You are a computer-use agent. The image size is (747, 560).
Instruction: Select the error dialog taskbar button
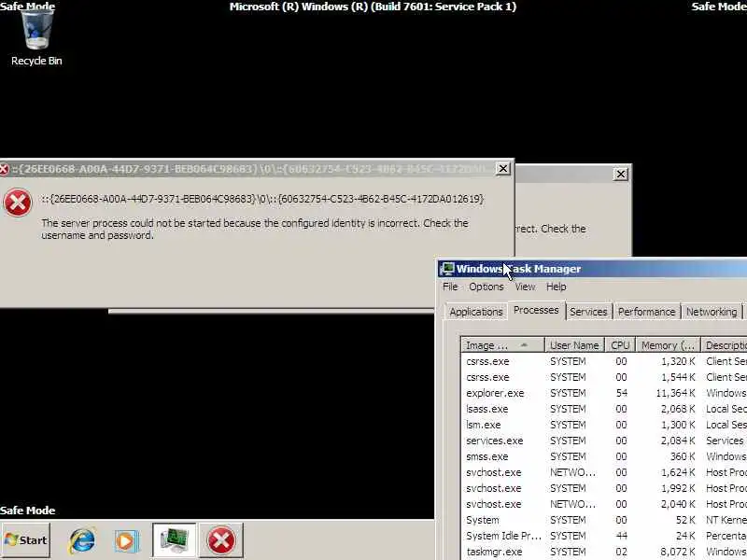click(x=221, y=540)
